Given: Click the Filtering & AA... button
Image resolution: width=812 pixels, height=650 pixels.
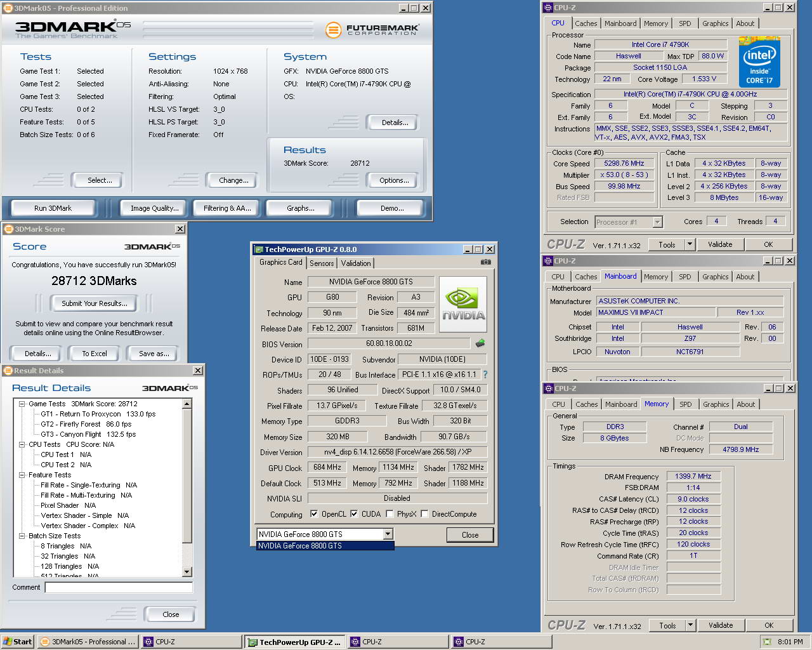Looking at the screenshot, I should point(227,208).
